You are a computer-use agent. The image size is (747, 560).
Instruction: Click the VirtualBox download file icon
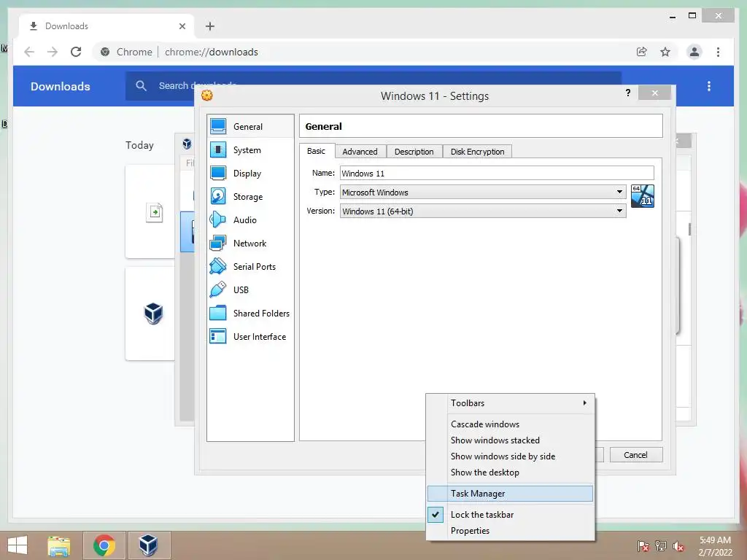[153, 314]
